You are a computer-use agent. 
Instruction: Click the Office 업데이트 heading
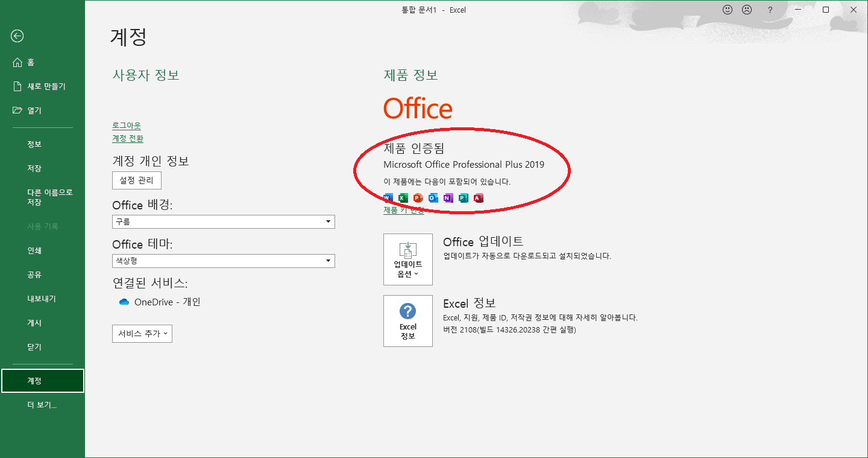[483, 241]
